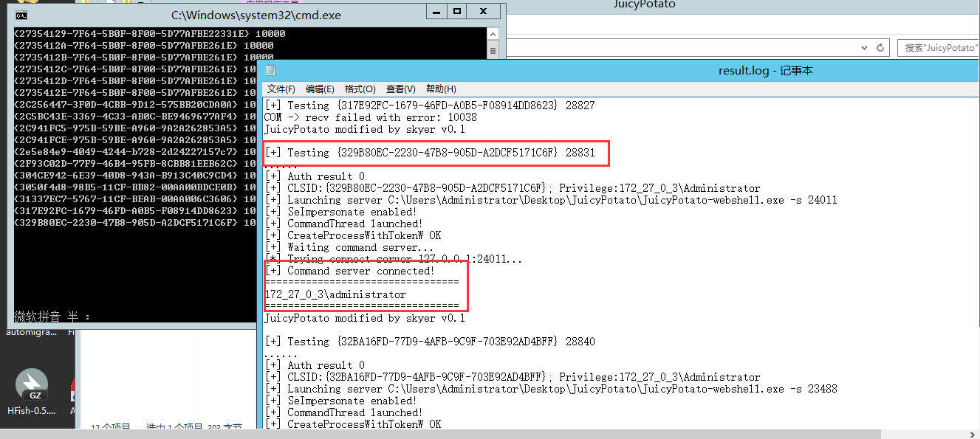The width and height of the screenshot is (980, 439).
Task: Click the line Testing {329B80EC-2230-47B8-905D-A2DCF5171C6F} 28831
Action: (430, 153)
